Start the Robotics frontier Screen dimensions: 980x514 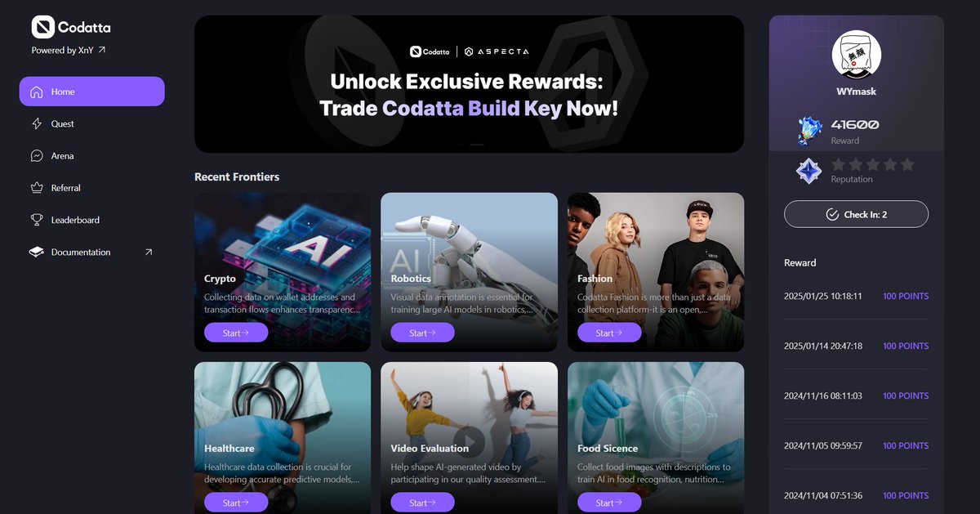(x=422, y=333)
